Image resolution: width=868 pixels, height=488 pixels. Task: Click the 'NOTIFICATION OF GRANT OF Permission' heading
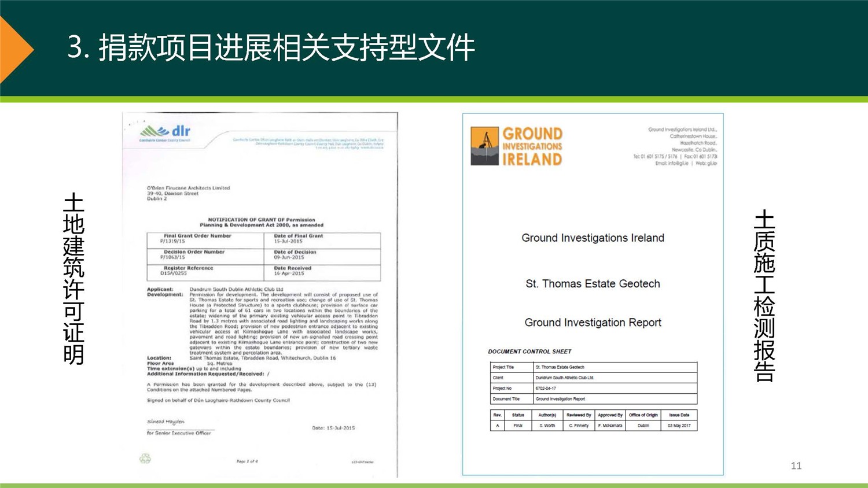coord(262,220)
